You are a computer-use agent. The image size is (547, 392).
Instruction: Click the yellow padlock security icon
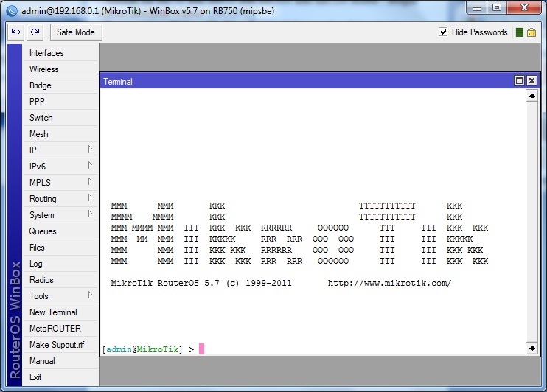click(532, 32)
